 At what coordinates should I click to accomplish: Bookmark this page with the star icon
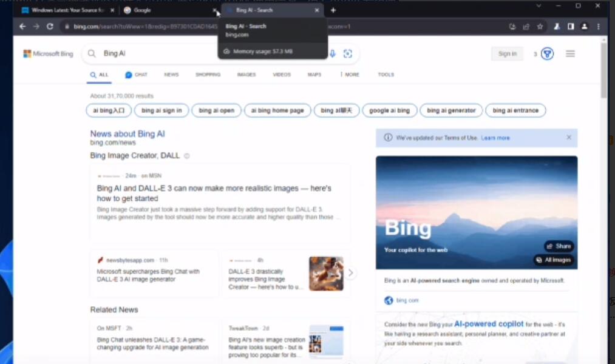[540, 26]
